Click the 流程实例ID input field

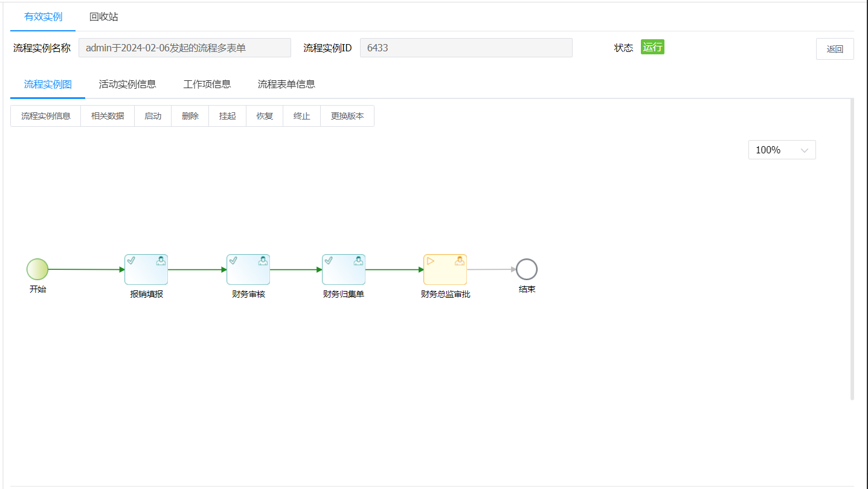(x=466, y=47)
